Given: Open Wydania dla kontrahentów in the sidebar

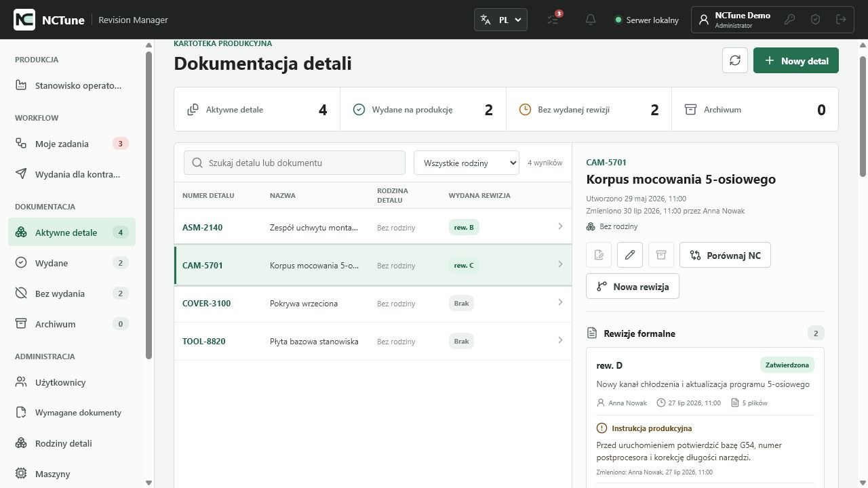Looking at the screenshot, I should [72, 174].
